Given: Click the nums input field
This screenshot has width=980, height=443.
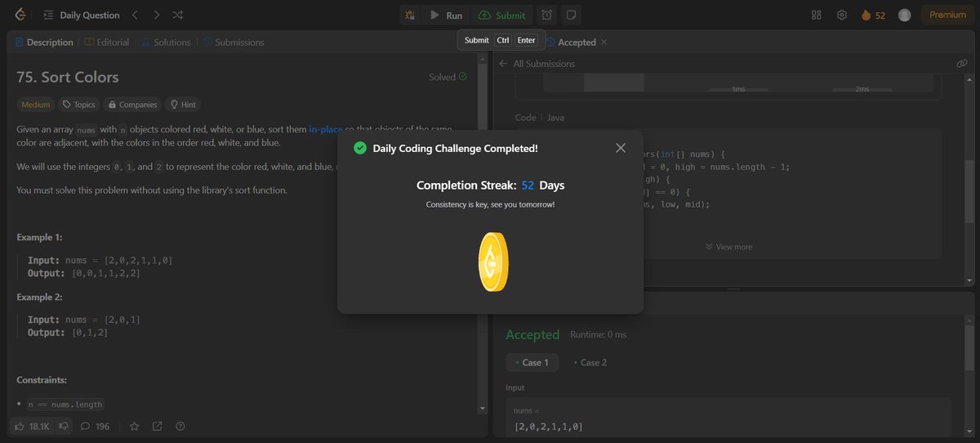Looking at the screenshot, I should click(x=728, y=420).
